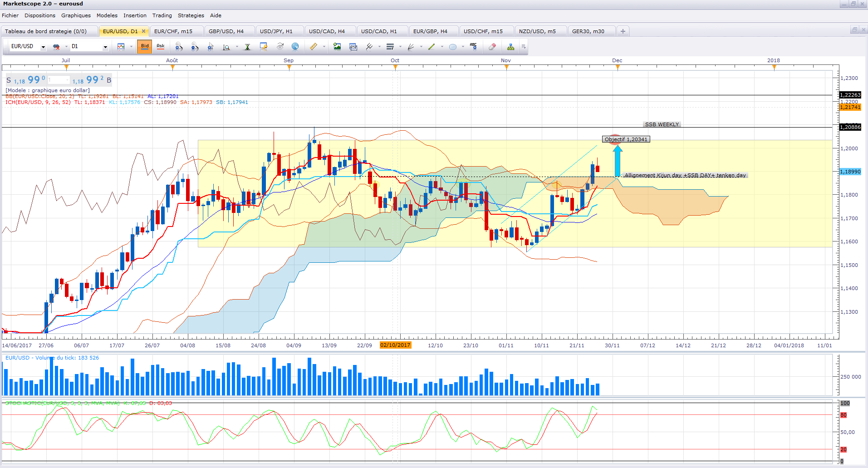Expand the ruler tool dropdown arrow
This screenshot has width=868, height=468.
324,46
